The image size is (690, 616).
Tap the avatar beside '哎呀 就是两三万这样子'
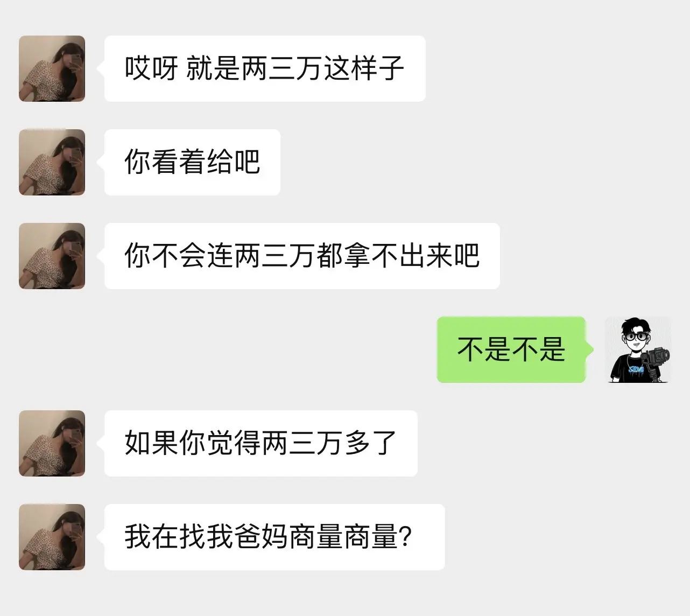[x=52, y=68]
